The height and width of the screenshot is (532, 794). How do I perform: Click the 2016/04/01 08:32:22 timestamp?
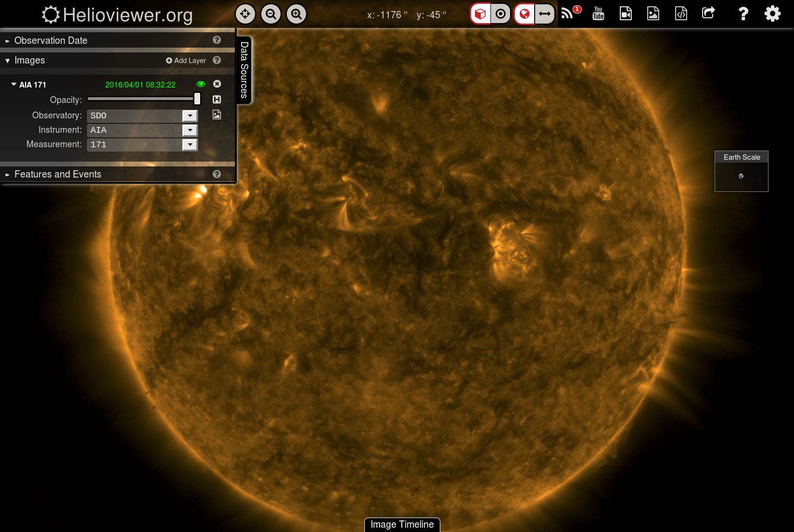tap(141, 85)
